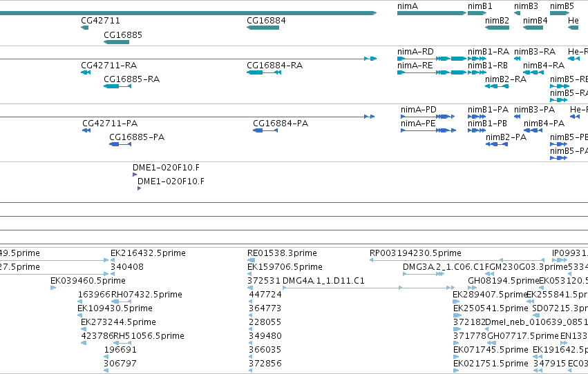Viewport: 588px width, 374px height.
Task: Select the CG16884 gene bar
Action: (x=263, y=28)
